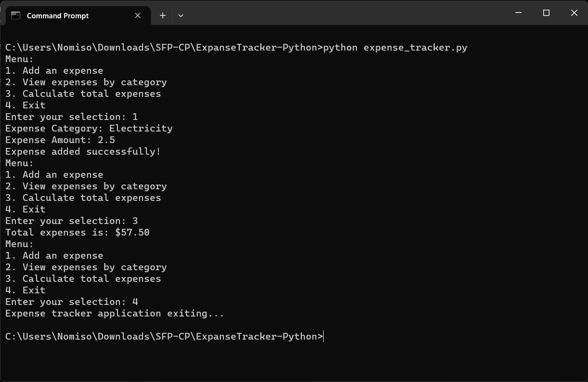Click the 'Expense Category: Electricity' text
The width and height of the screenshot is (588, 382).
pos(89,128)
